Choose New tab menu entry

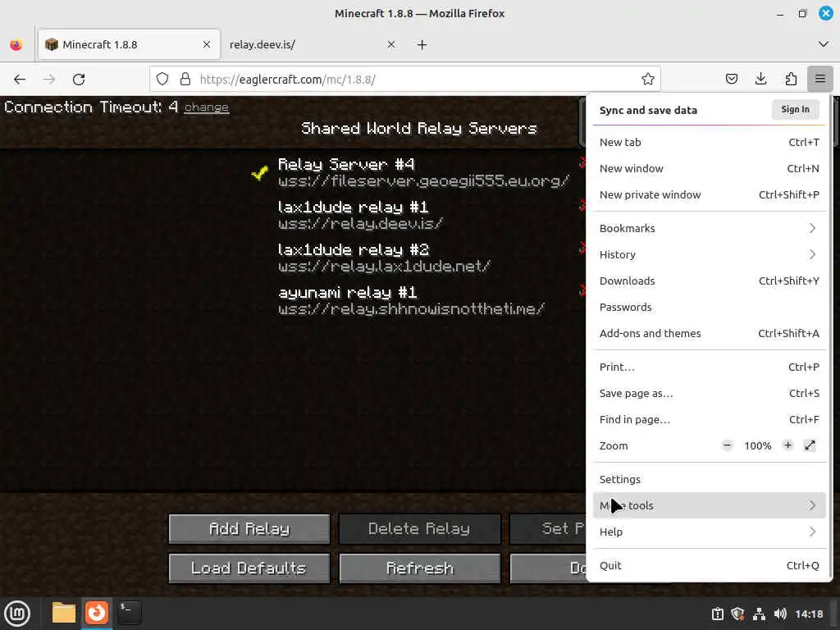click(709, 142)
